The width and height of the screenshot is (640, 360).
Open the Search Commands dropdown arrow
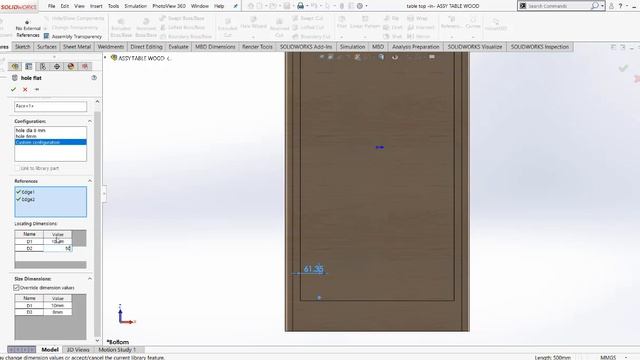click(x=602, y=6)
